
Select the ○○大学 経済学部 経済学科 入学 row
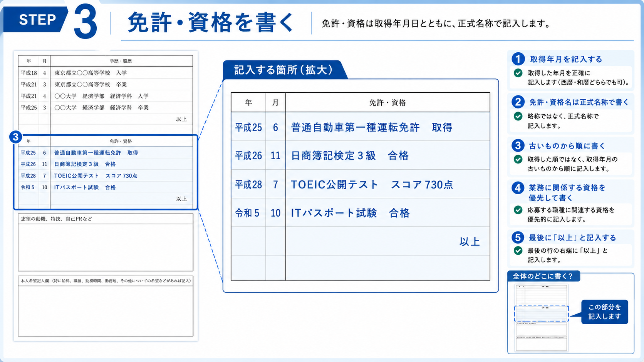106,96
